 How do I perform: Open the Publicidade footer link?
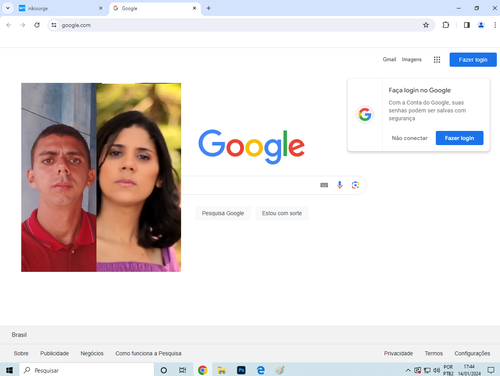[54, 353]
